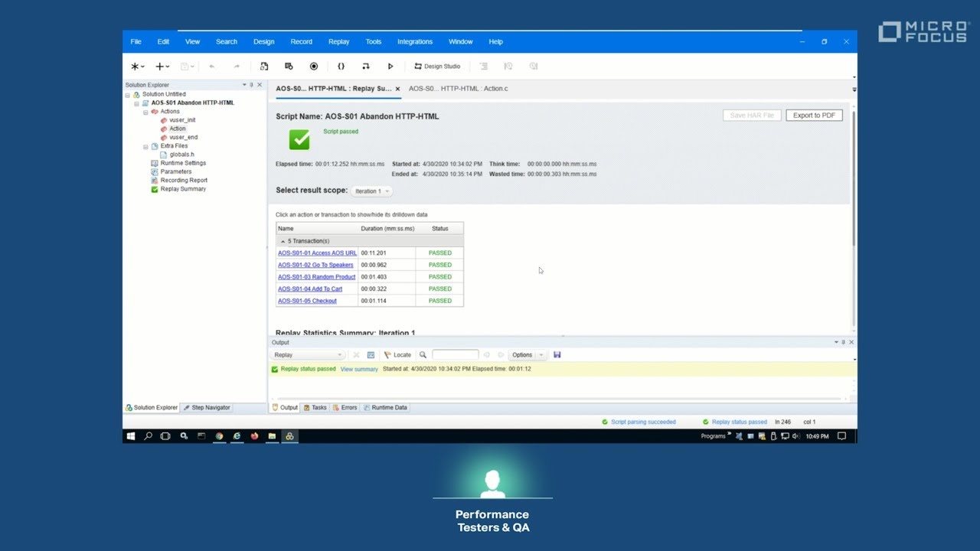Select globals.h in the Extra Files node

tap(181, 155)
